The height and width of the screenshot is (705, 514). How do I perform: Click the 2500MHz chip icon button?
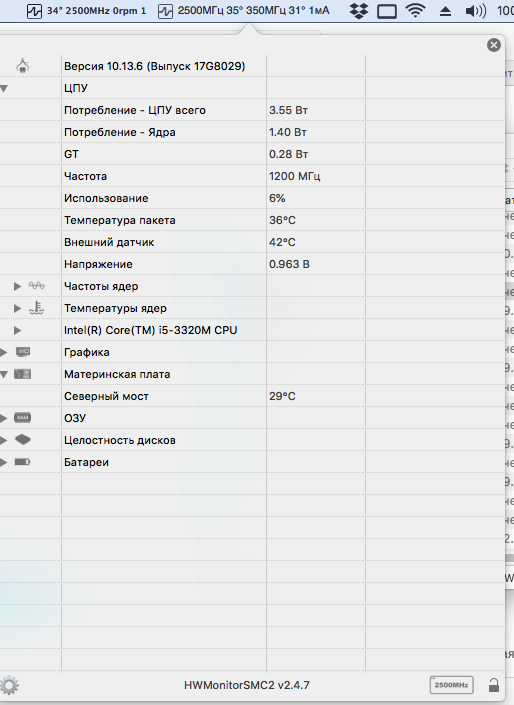pyautogui.click(x=451, y=685)
